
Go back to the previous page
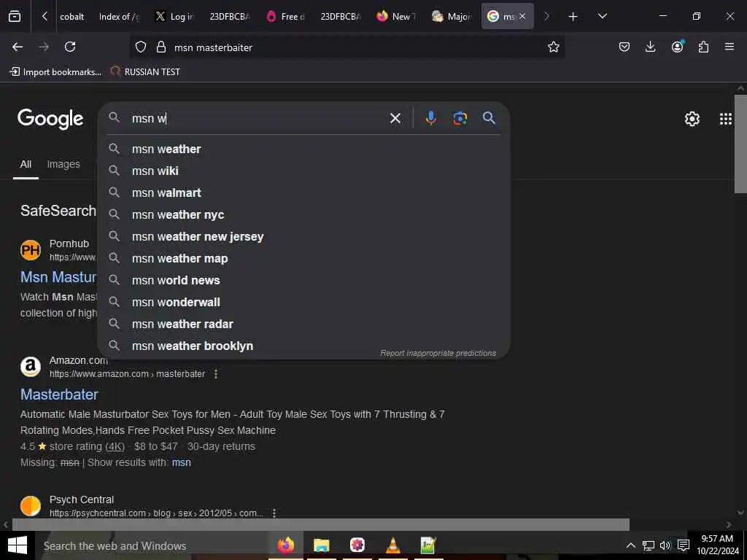point(18,47)
